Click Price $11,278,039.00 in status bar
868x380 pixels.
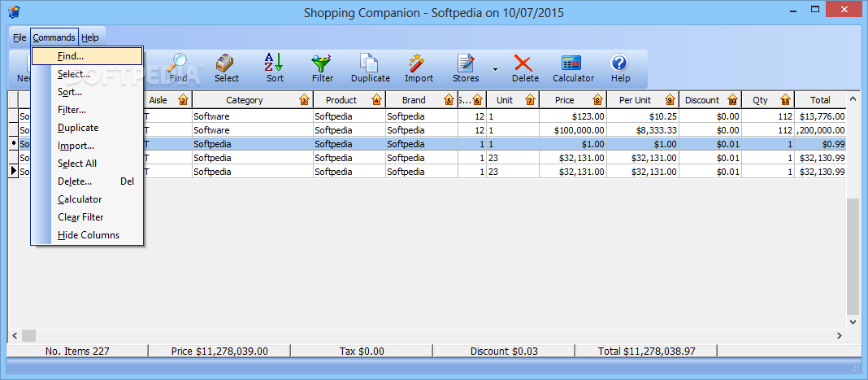coord(219,352)
